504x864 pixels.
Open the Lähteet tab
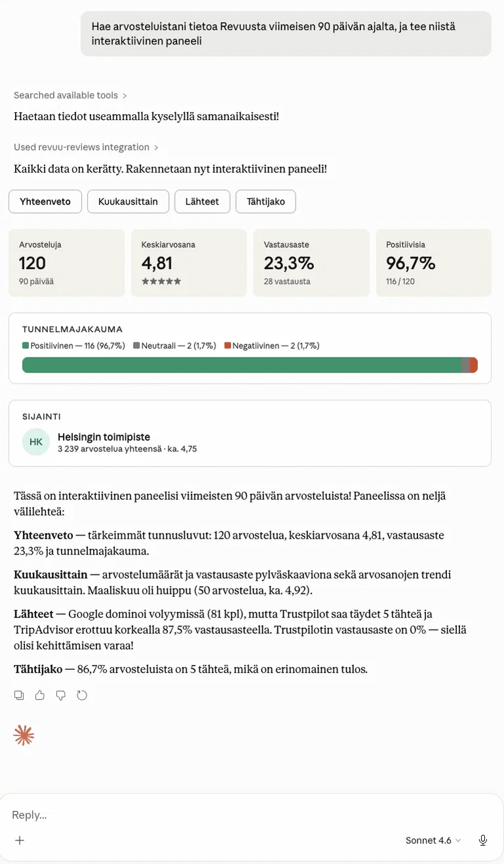pos(202,201)
